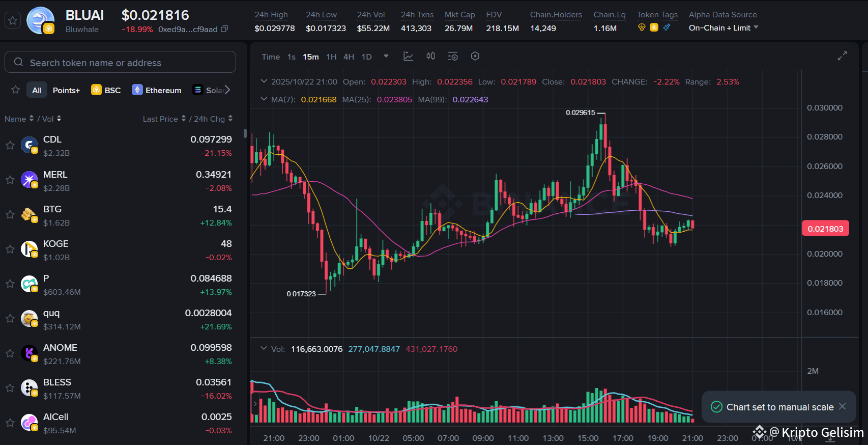
Task: Collapse the OHLC info row chevron
Action: coord(264,81)
